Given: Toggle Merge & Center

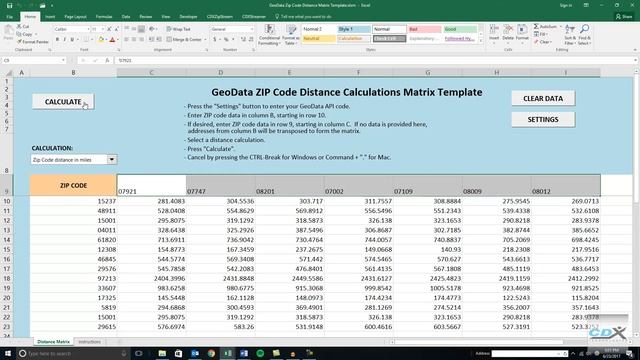Looking at the screenshot, I should (x=184, y=40).
